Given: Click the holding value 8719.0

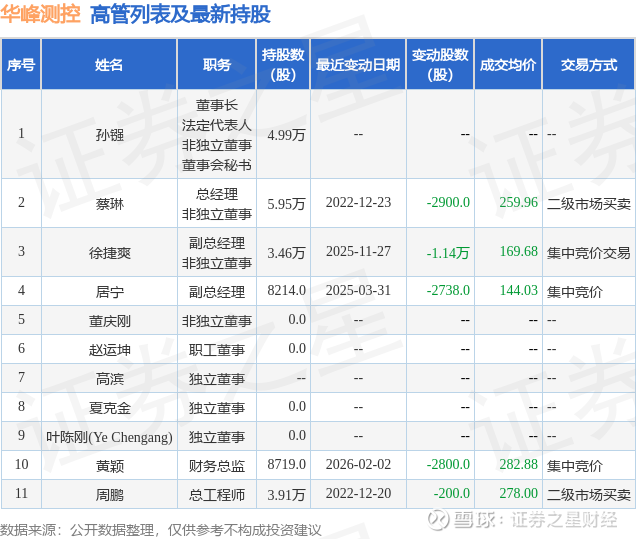Looking at the screenshot, I should (286, 464).
